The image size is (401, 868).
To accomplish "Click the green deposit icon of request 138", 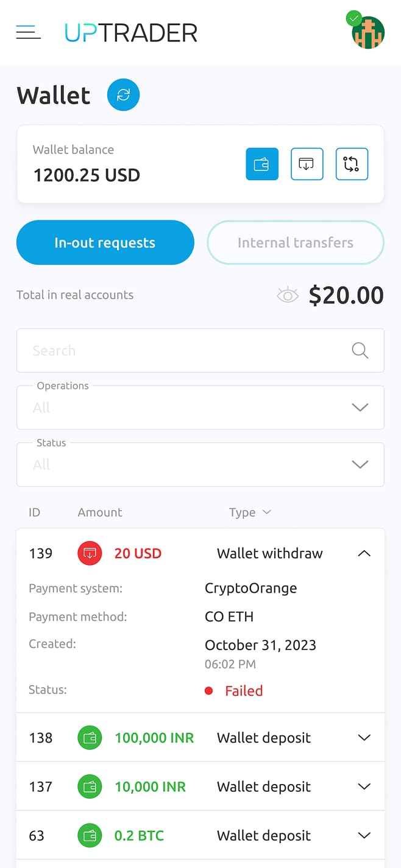I will pos(90,738).
